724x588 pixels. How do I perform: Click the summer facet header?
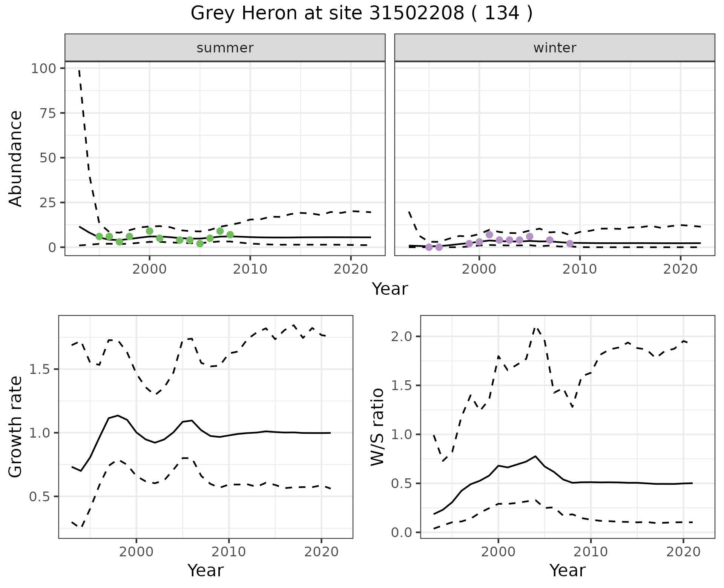point(225,48)
